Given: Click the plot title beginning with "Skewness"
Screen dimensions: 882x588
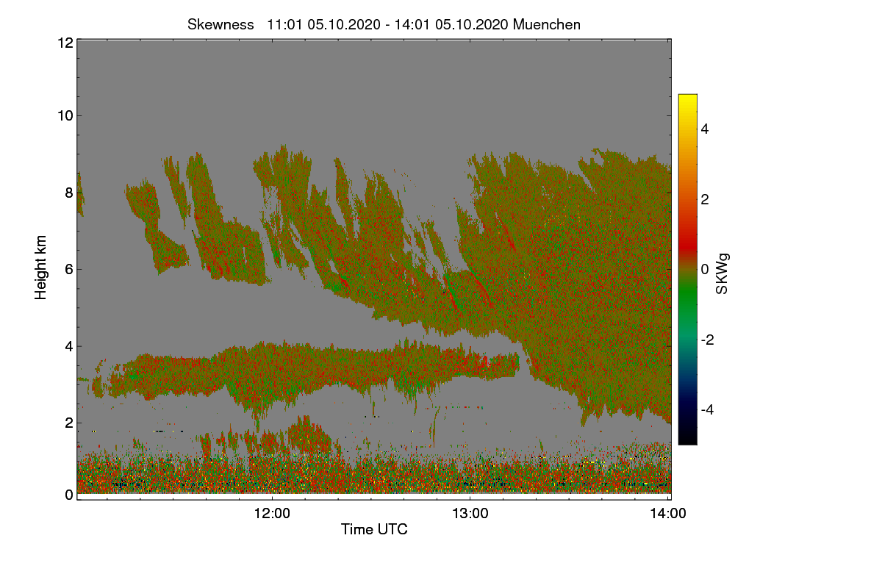Looking at the screenshot, I should [384, 24].
